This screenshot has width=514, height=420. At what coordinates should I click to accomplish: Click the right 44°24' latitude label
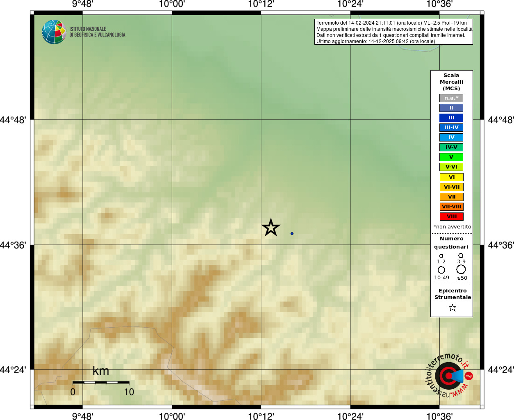pyautogui.click(x=501, y=370)
